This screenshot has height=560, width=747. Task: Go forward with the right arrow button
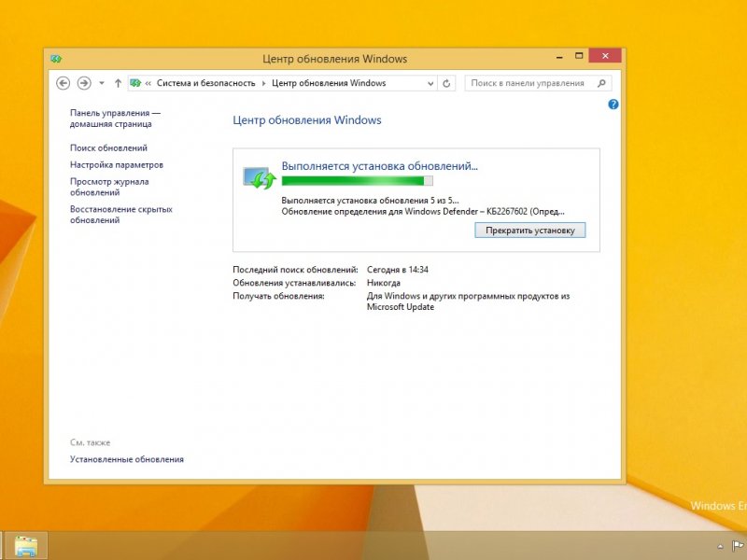point(84,83)
